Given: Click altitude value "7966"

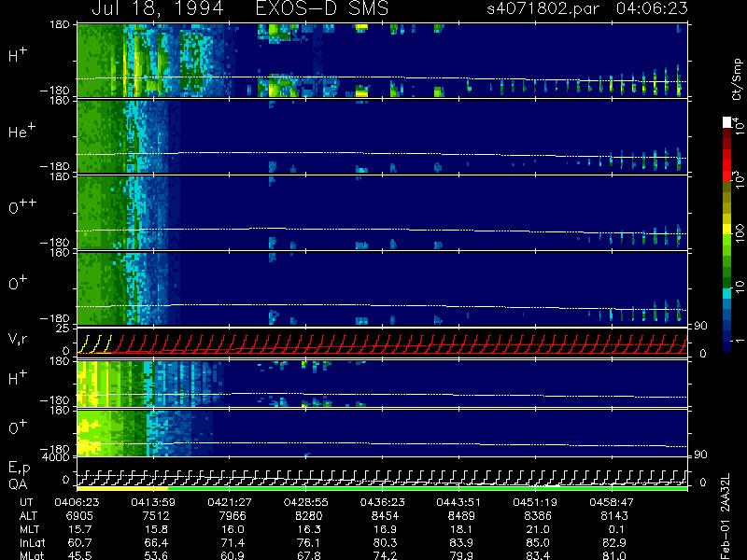Looking at the screenshot, I should tap(233, 516).
